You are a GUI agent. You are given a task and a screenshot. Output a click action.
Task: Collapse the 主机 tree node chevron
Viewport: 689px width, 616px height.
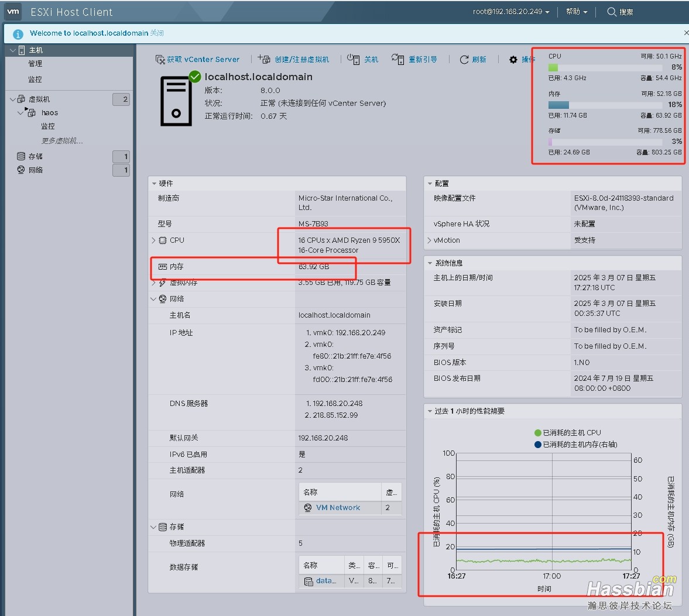coord(13,50)
